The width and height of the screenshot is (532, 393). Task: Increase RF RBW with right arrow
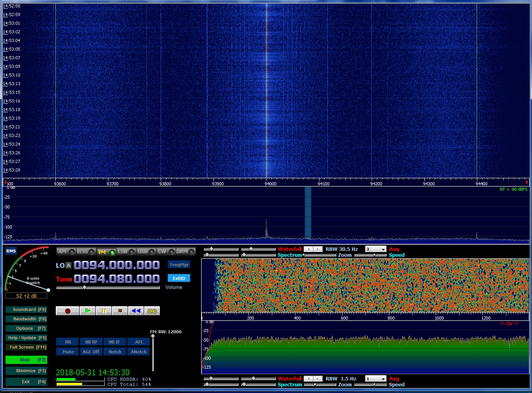coord(318,249)
